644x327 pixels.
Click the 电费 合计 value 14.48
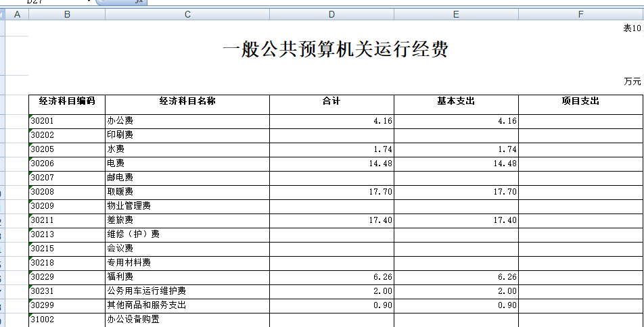point(331,163)
